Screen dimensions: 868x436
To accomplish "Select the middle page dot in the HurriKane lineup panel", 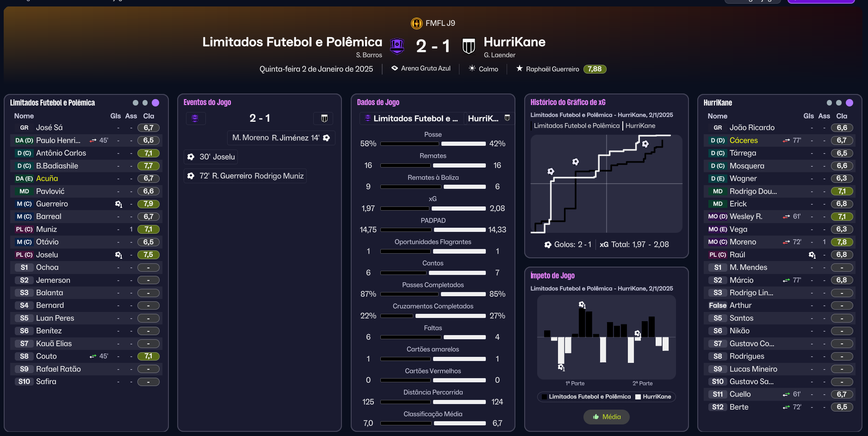I will (839, 103).
